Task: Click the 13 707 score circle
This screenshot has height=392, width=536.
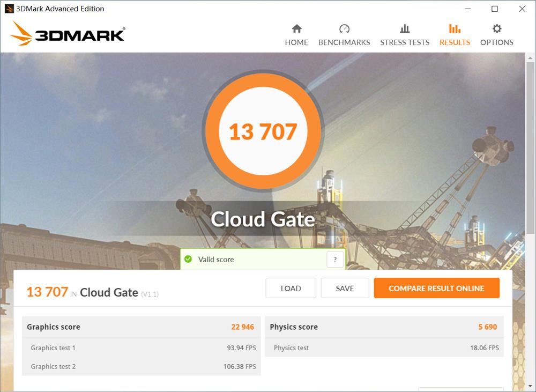Action: pyautogui.click(x=263, y=131)
